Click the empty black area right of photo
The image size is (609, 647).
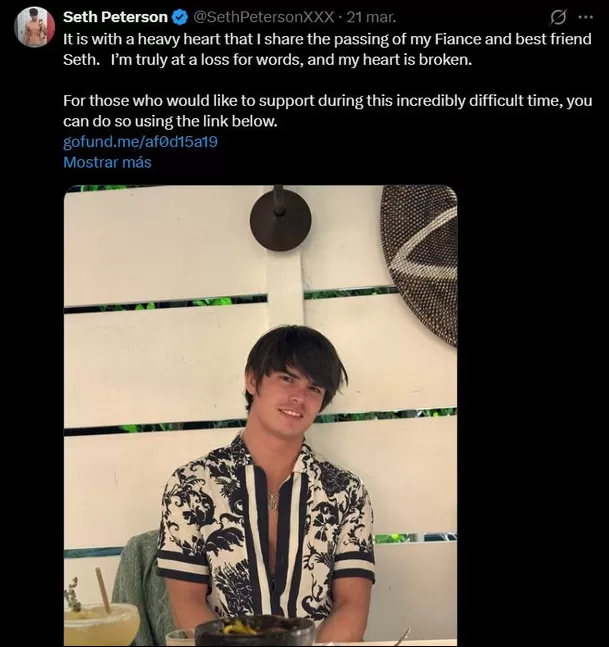tap(530, 420)
